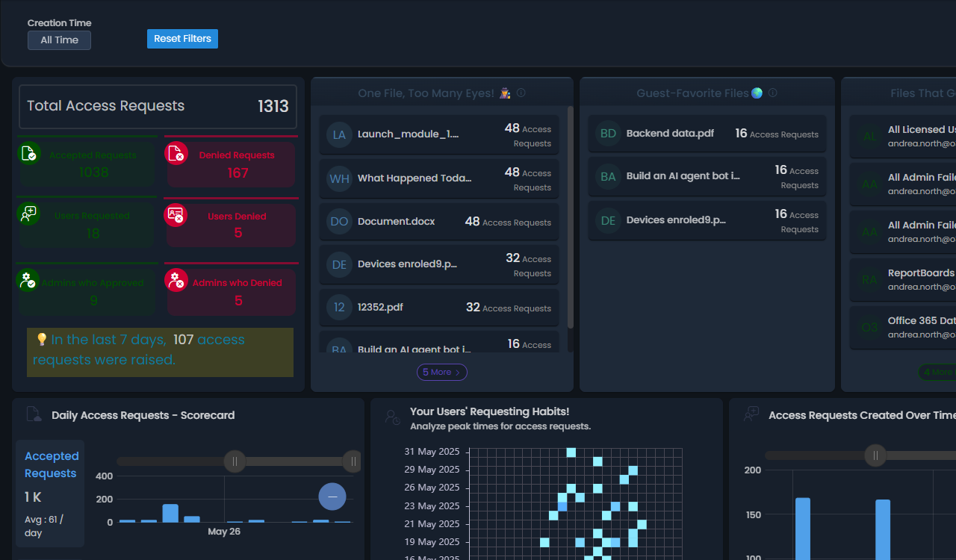Click the Users Denied badge icon
The height and width of the screenshot is (560, 956).
175,215
